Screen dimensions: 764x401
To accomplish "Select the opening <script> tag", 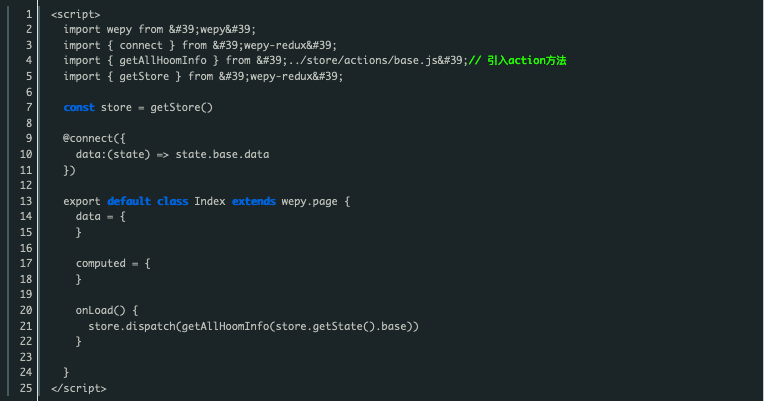I will pos(76,15).
